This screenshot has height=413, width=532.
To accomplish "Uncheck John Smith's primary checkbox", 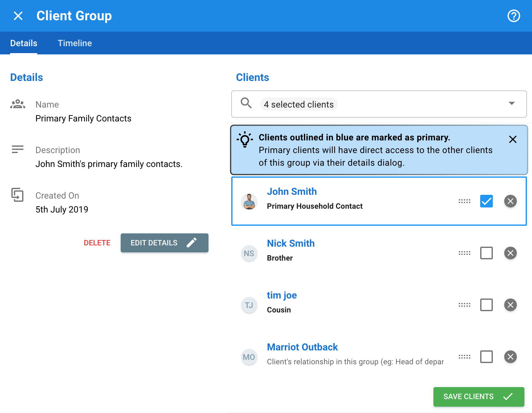I will coord(486,201).
